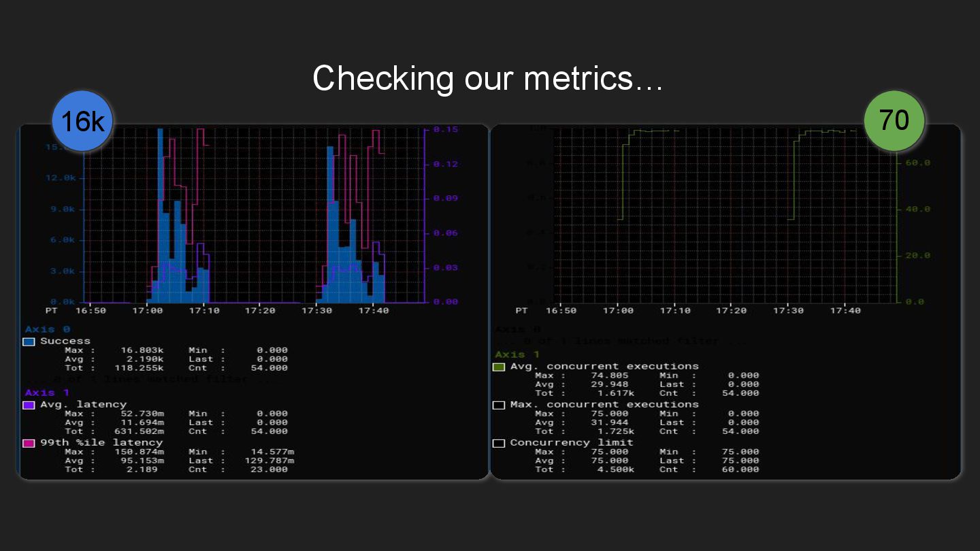Click the Avg. concurrent Max value 74.805
This screenshot has height=551, width=980.
(610, 375)
